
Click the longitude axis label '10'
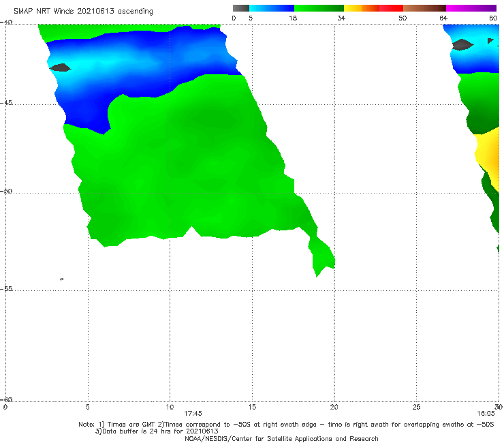pyautogui.click(x=170, y=407)
